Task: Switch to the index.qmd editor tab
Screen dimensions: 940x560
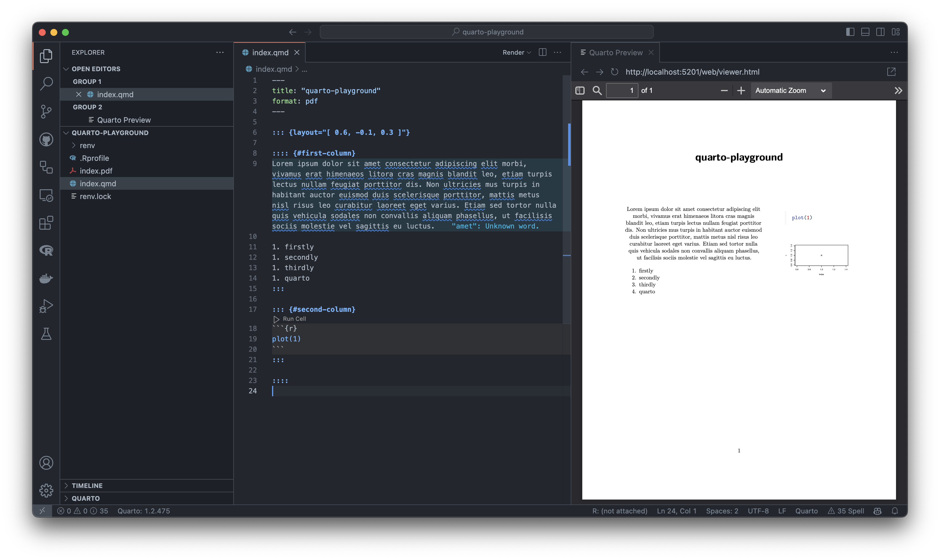Action: point(269,52)
